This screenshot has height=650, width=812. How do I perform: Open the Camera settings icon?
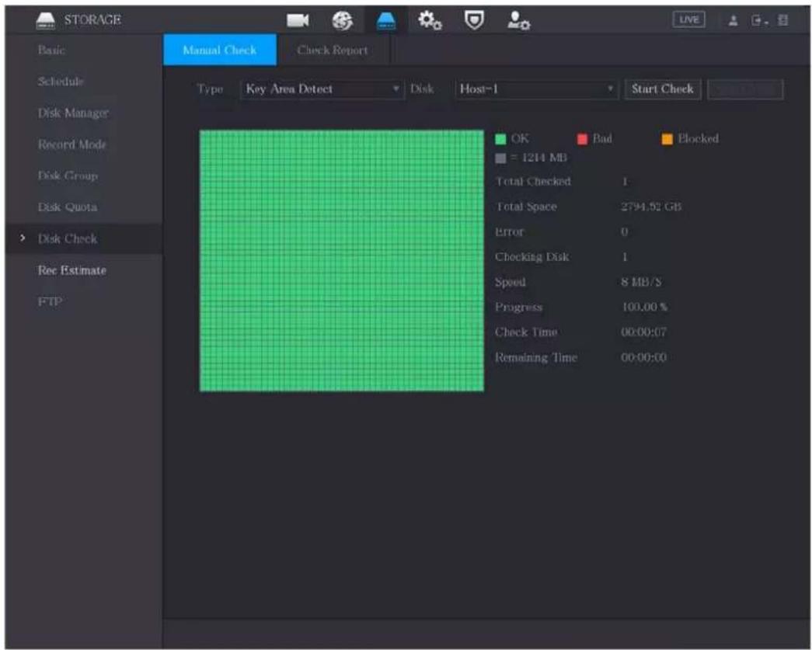pyautogui.click(x=298, y=20)
